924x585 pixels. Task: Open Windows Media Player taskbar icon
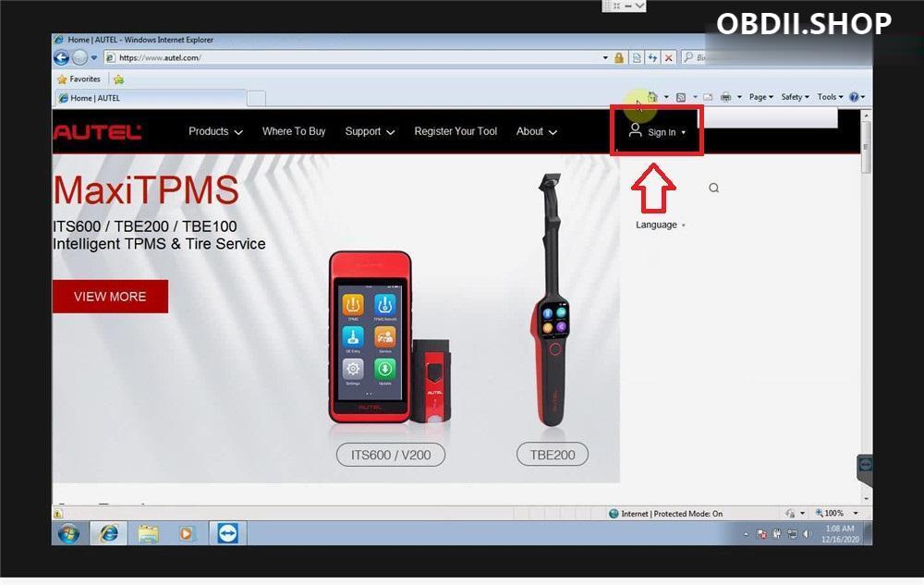point(187,534)
